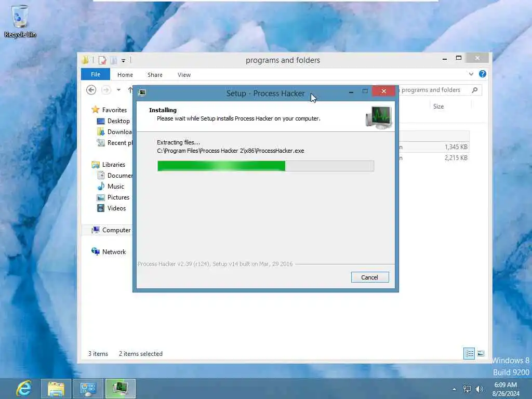
Task: Click the up one level arrow
Action: (130, 90)
